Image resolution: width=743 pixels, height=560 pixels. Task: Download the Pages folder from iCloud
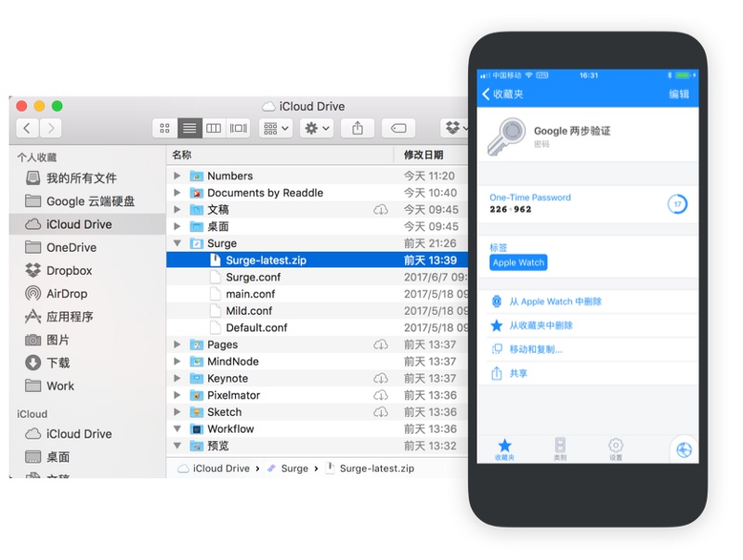381,345
